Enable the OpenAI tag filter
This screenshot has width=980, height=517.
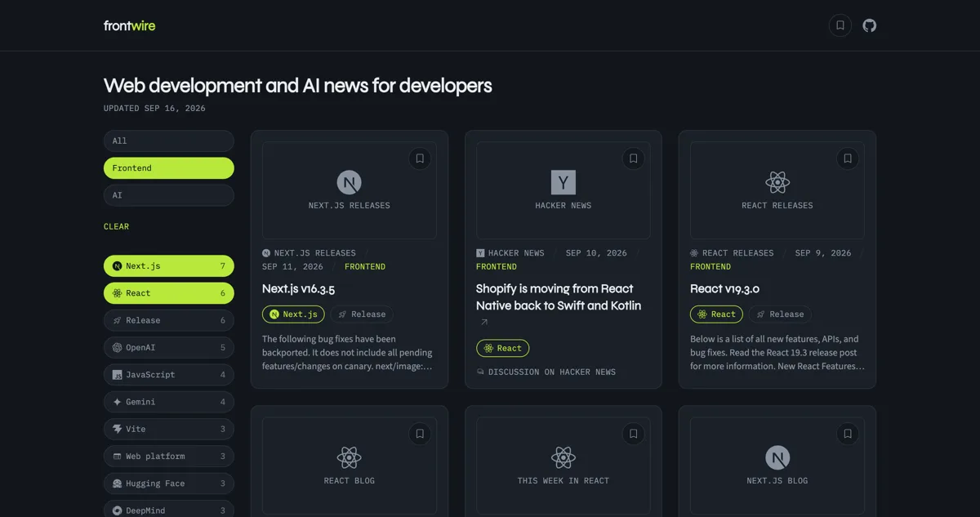coord(169,347)
